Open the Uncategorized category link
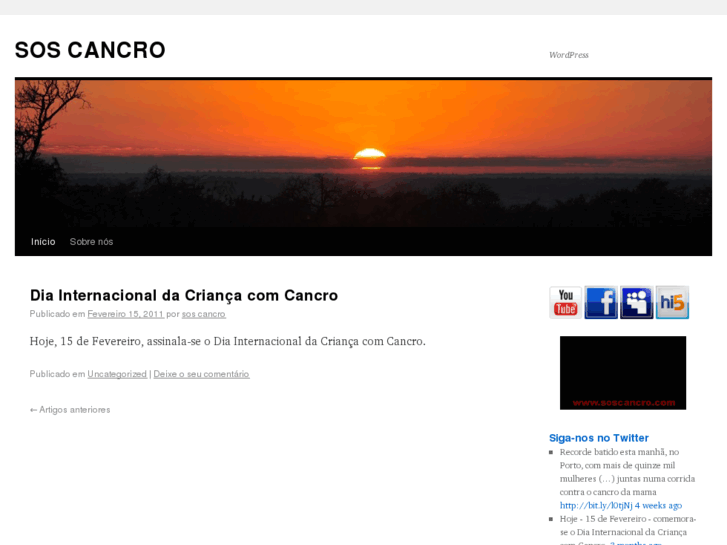727x545 pixels. tap(117, 374)
